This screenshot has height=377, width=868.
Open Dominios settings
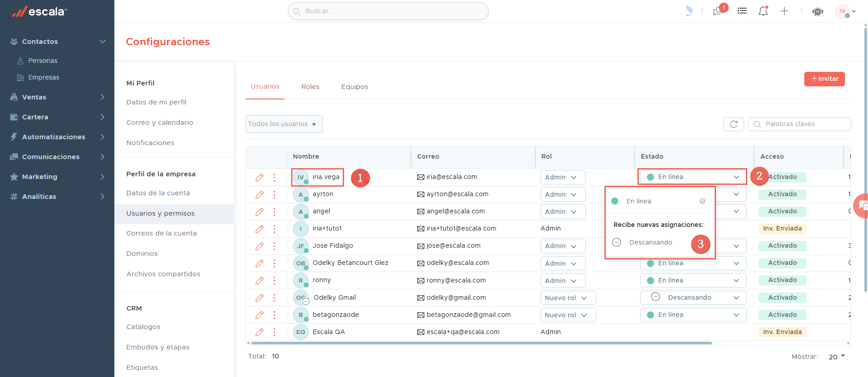click(142, 254)
